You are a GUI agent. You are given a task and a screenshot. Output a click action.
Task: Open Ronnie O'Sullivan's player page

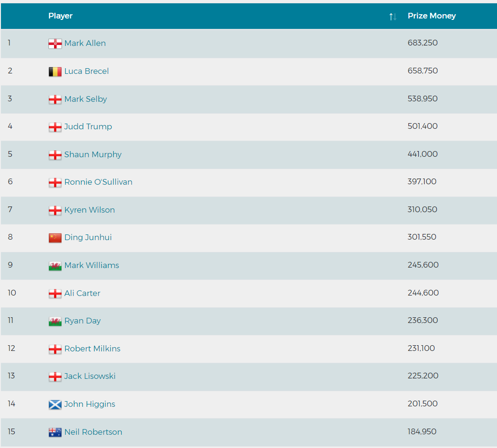tap(98, 182)
